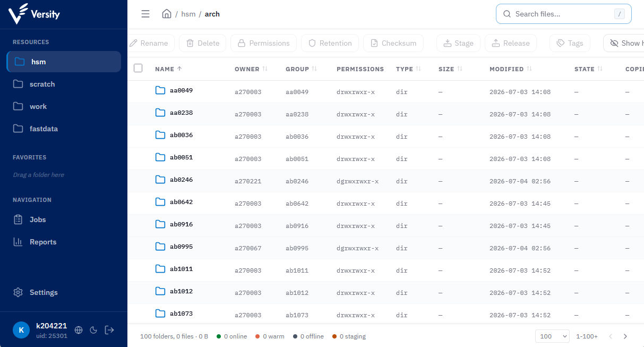644x347 pixels.
Task: Click modified date of ab0916 row
Action: pyautogui.click(x=520, y=226)
